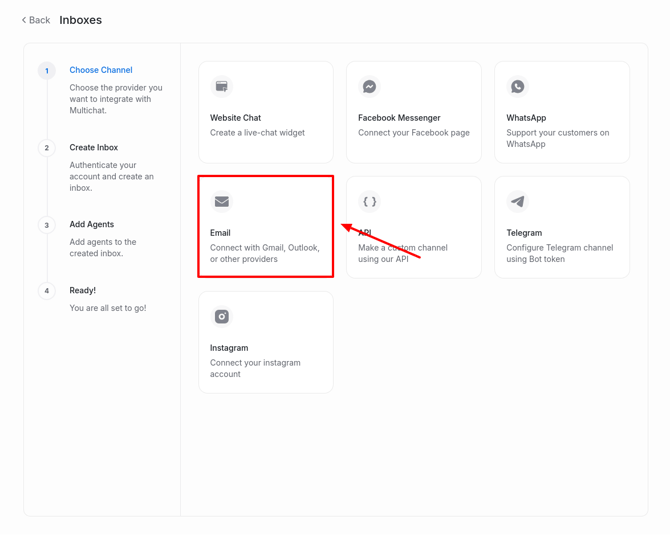This screenshot has width=670, height=537.
Task: Choose Telegram channel card title
Action: click(x=524, y=233)
